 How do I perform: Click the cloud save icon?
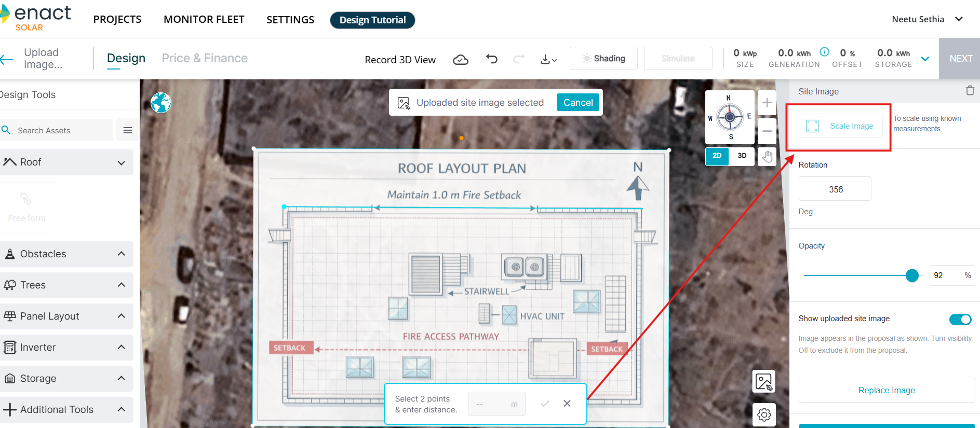coord(460,60)
